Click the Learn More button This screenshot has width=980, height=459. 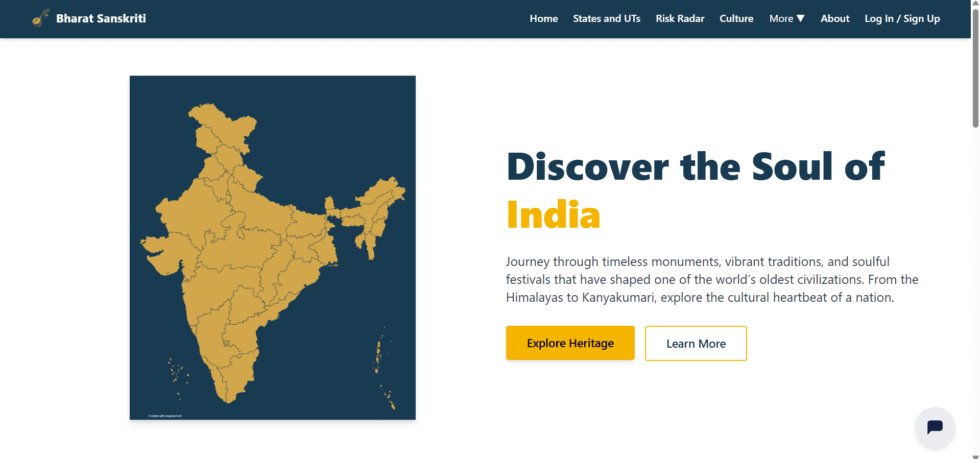coord(696,344)
